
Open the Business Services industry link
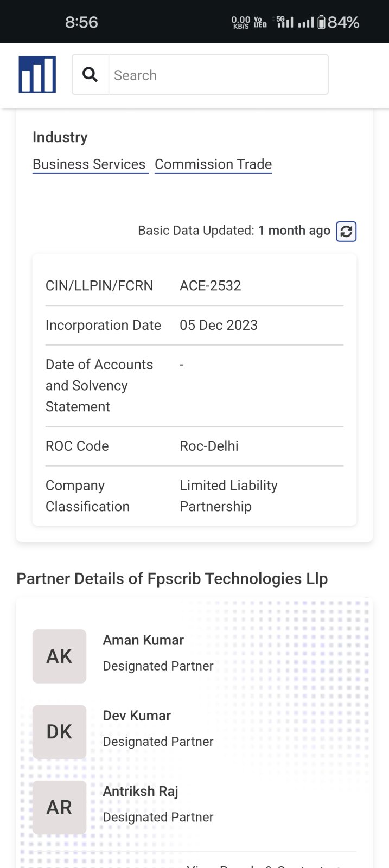90,164
